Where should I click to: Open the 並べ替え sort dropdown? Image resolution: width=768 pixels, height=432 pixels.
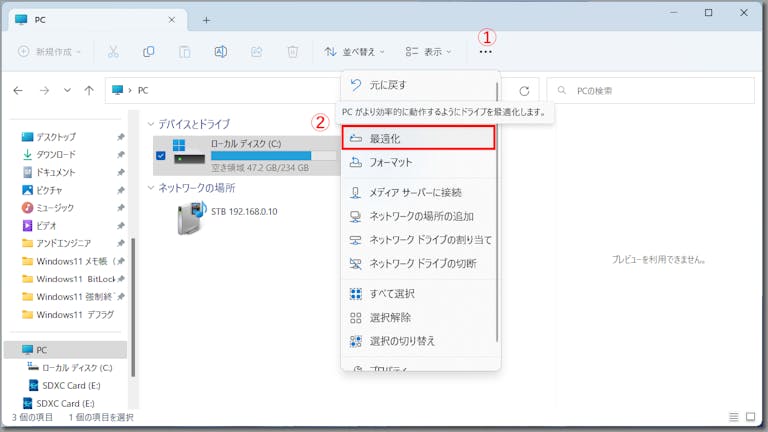[x=355, y=51]
